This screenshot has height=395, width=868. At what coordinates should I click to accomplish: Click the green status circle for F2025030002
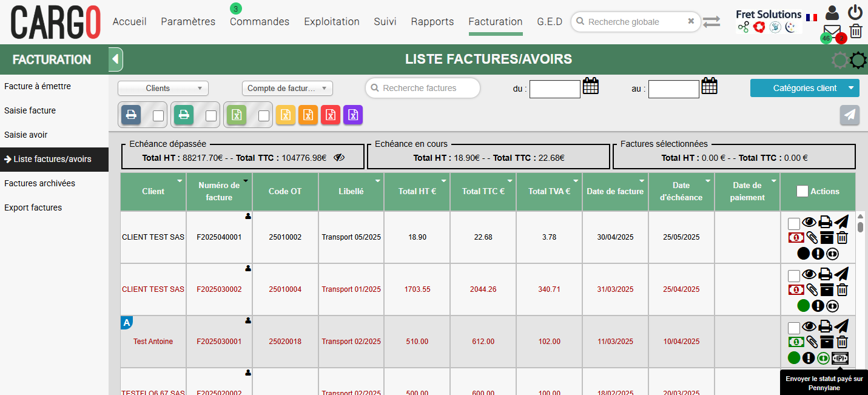coord(803,306)
